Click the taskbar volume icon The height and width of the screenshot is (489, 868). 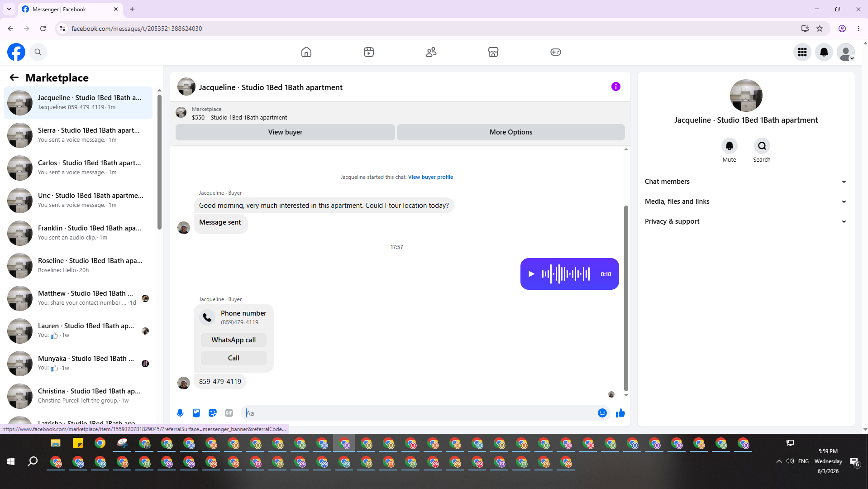pyautogui.click(x=790, y=461)
